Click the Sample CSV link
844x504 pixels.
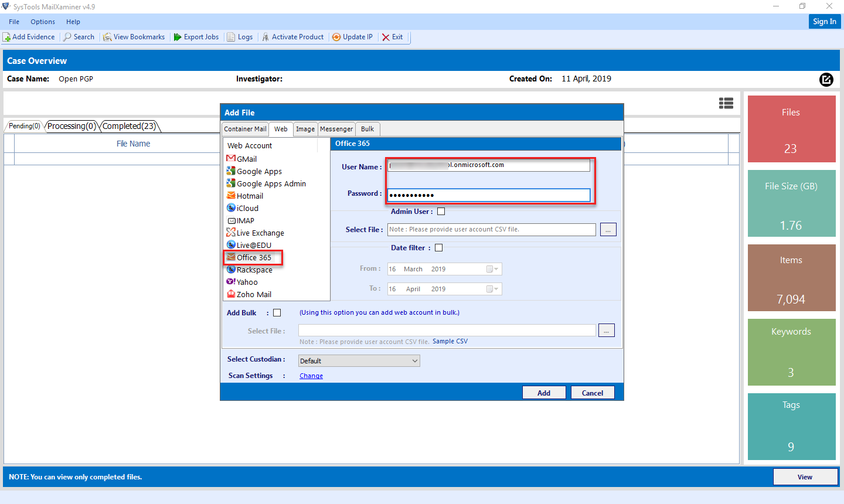(x=450, y=340)
